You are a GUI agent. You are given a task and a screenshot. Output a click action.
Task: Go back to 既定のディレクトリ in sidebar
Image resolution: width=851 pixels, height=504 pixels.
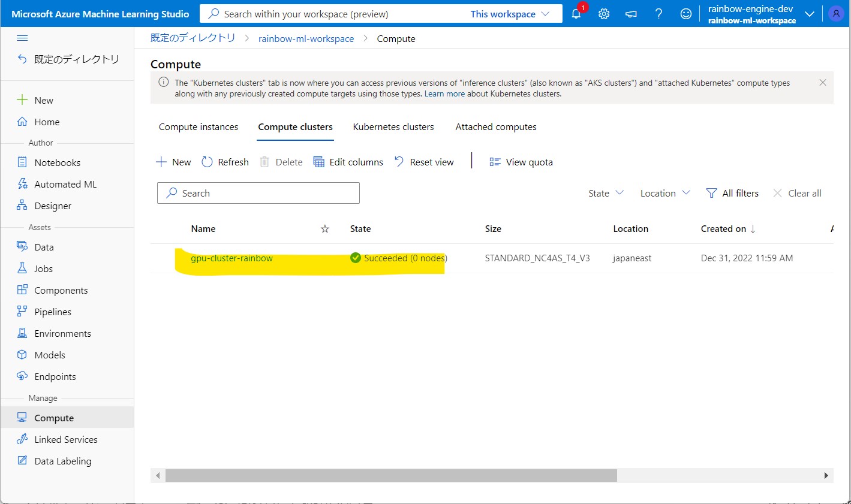tap(68, 59)
